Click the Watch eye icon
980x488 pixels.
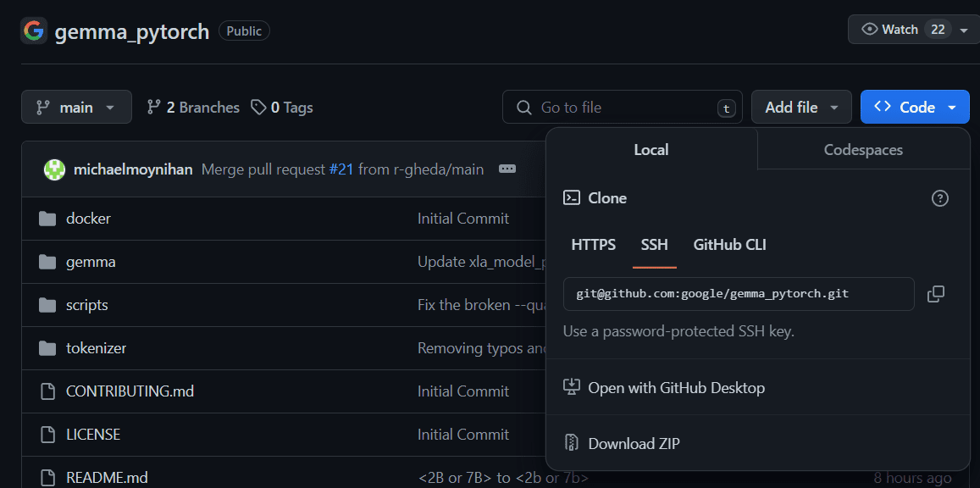point(870,28)
